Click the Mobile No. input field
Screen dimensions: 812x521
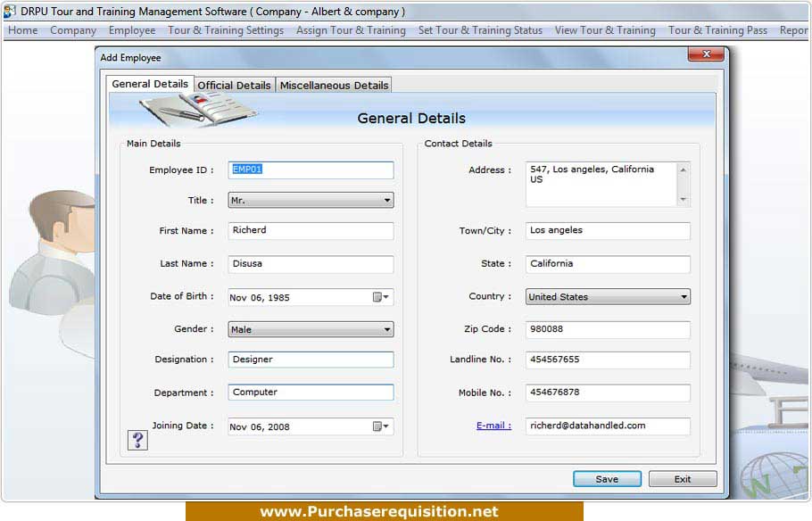pyautogui.click(x=607, y=393)
